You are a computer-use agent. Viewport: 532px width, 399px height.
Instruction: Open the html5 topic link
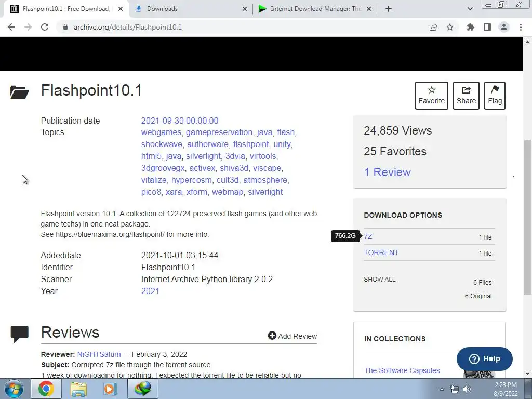coord(151,156)
